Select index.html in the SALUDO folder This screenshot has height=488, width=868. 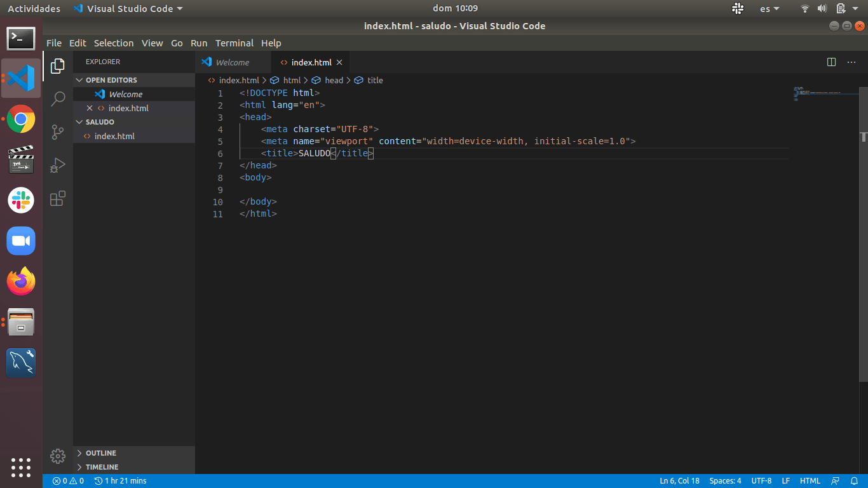pos(114,136)
